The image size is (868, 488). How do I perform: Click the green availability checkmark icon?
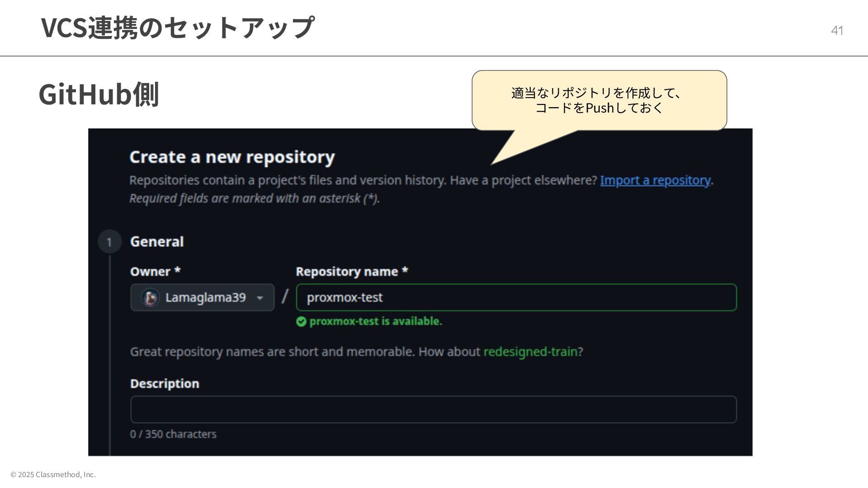301,321
